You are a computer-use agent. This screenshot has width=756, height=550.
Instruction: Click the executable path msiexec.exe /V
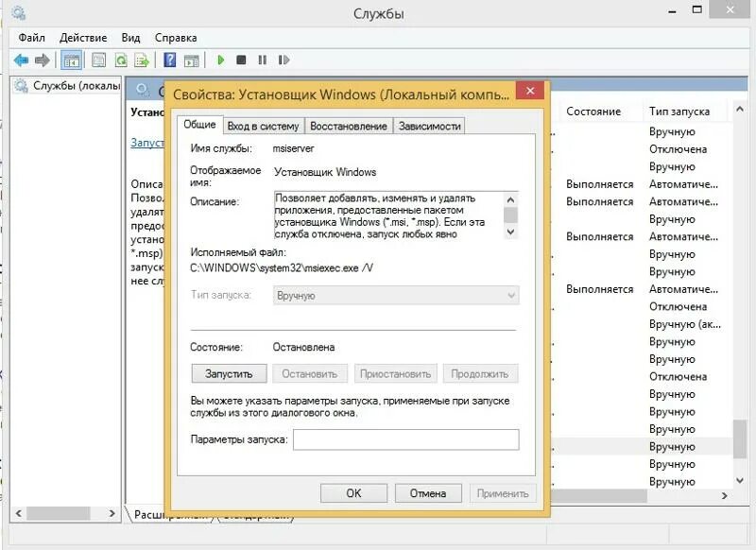282,268
